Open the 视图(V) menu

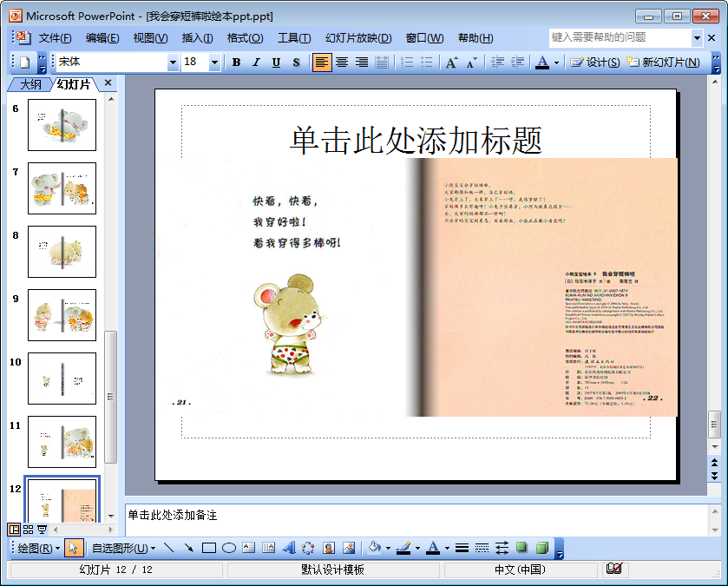(x=150, y=38)
